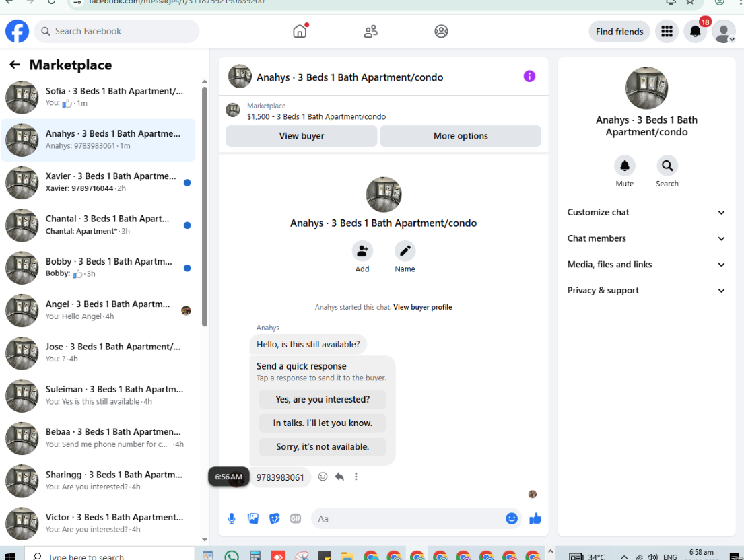Open Sofia conversation
Screen dimensions: 744x560
pos(98,97)
